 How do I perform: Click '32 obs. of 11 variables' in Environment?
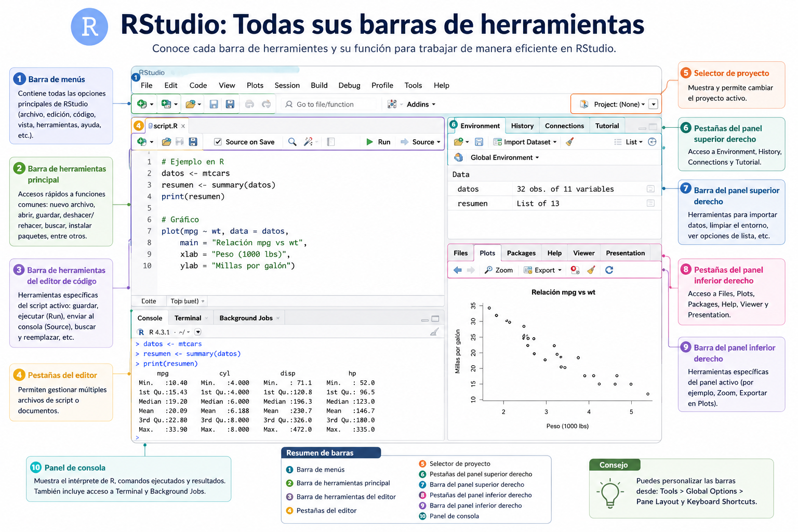565,189
